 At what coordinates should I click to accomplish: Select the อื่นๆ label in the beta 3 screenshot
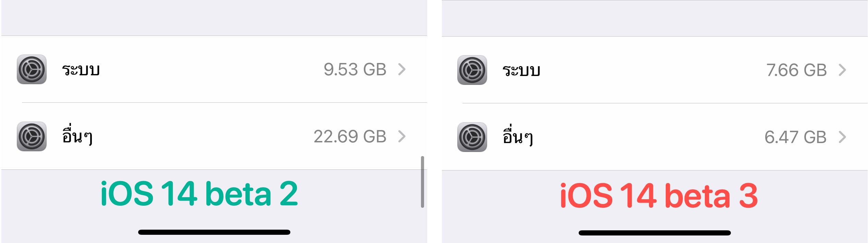[x=518, y=137]
